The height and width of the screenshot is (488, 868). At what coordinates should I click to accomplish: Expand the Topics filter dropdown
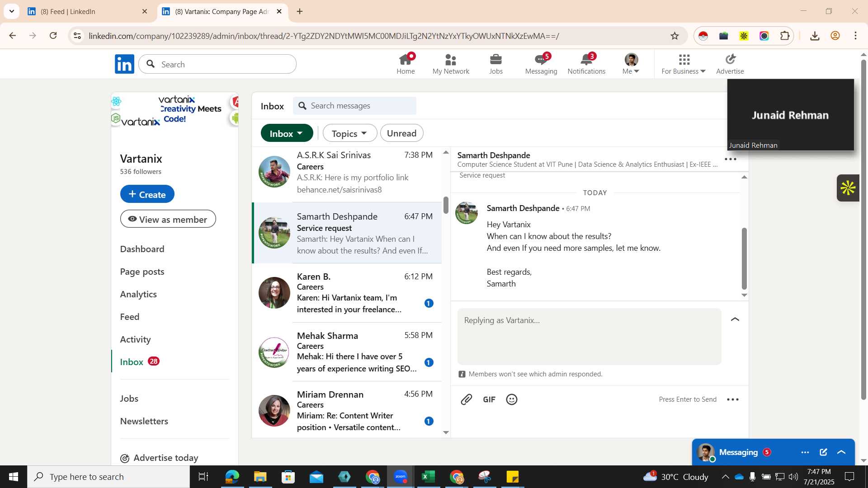[349, 133]
